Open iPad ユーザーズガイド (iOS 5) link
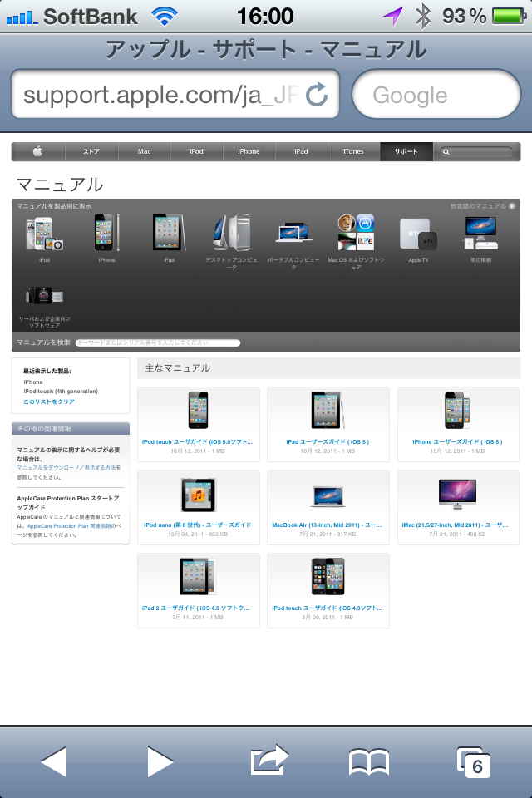The height and width of the screenshot is (798, 532). click(328, 441)
